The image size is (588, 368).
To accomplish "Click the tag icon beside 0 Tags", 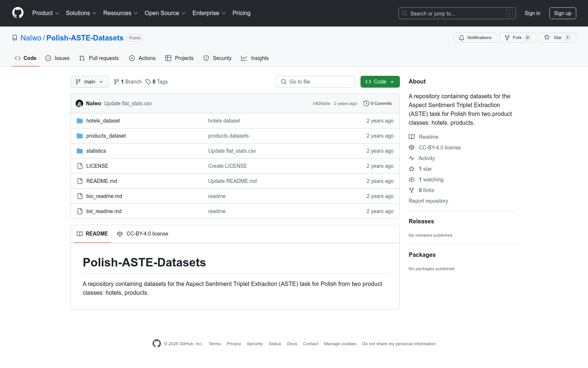I will coord(148,82).
